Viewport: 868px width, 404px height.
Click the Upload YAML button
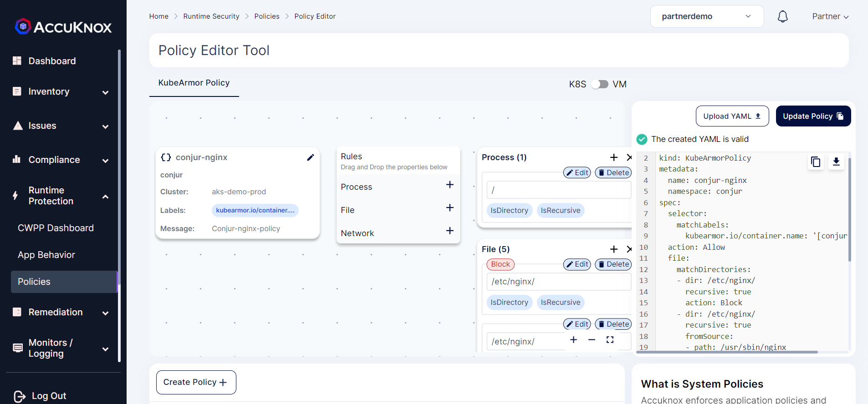pyautogui.click(x=732, y=116)
